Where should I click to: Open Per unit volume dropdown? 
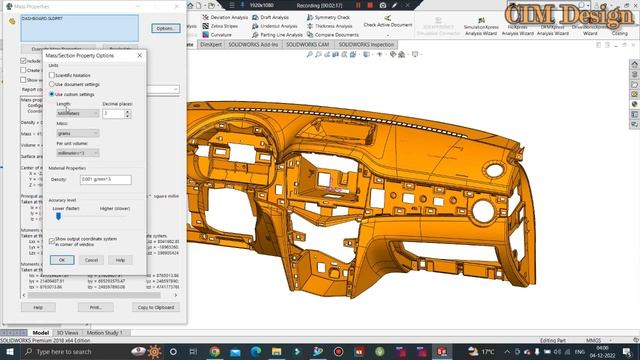click(78, 153)
